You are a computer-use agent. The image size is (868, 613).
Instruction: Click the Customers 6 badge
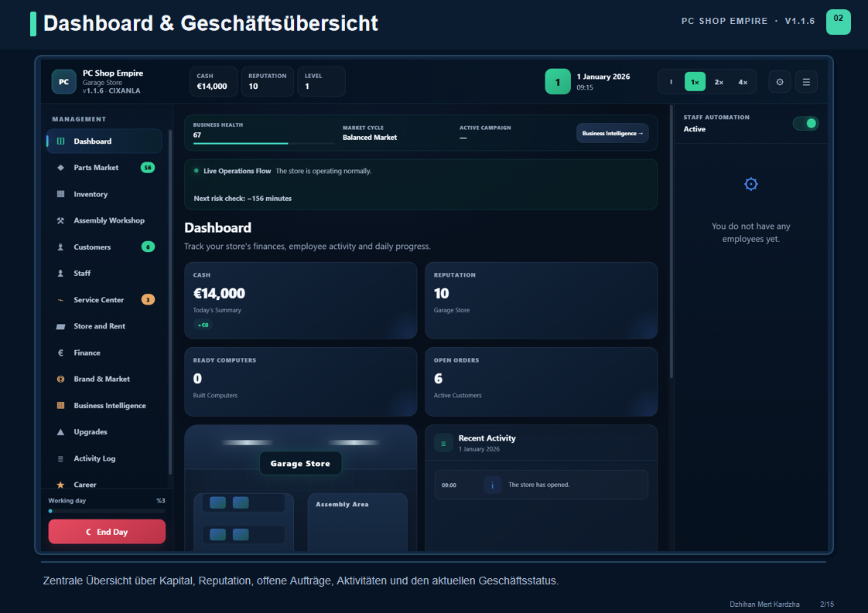(148, 247)
